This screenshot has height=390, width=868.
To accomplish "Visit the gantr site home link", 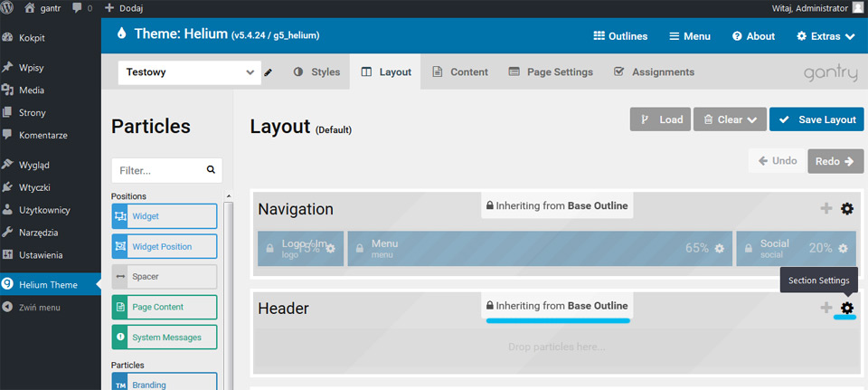I will [42, 8].
